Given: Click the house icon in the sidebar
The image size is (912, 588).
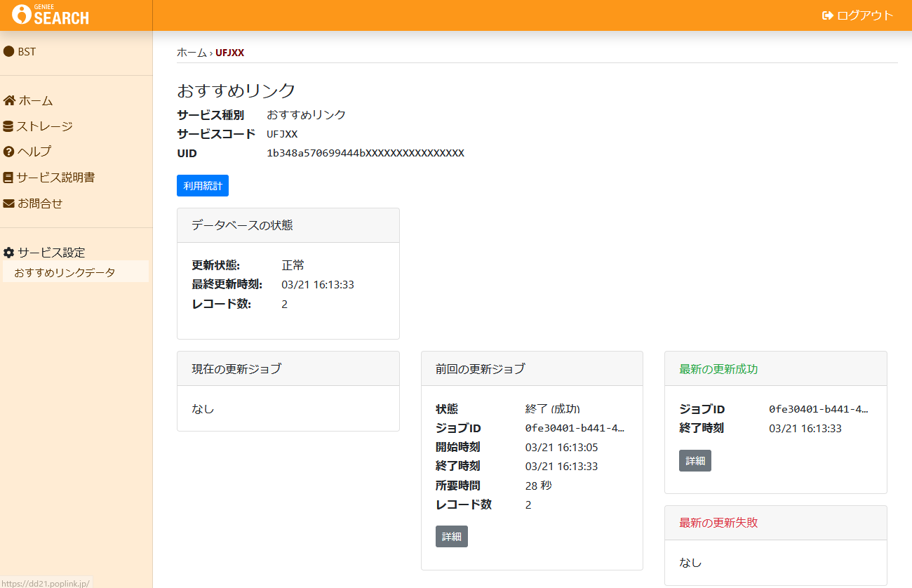Looking at the screenshot, I should 9,100.
